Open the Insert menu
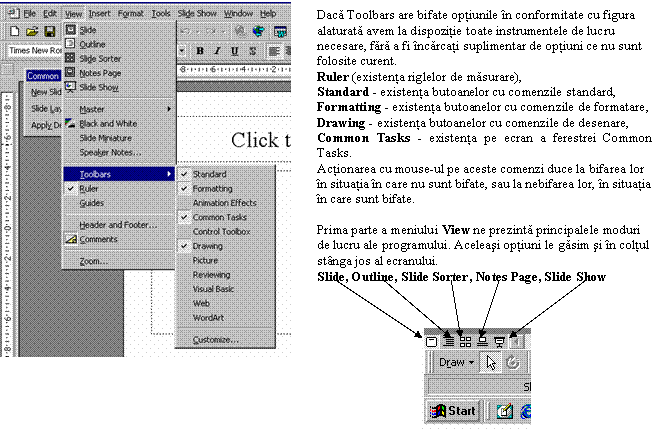 pos(99,14)
